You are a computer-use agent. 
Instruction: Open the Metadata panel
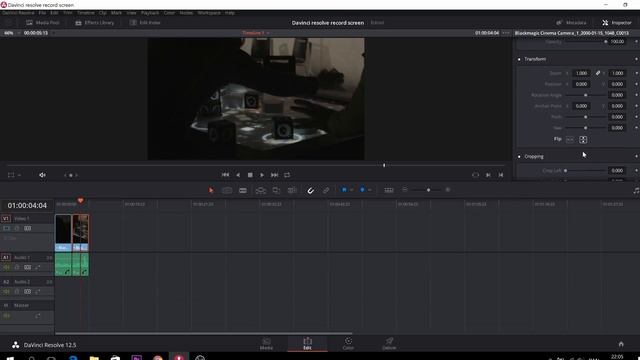click(x=571, y=23)
